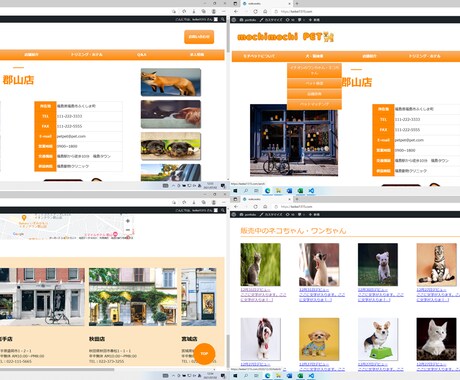Open Start menu on the taskbar under the top-right browser
Viewport: 460px width, 380px height.
(235, 191)
